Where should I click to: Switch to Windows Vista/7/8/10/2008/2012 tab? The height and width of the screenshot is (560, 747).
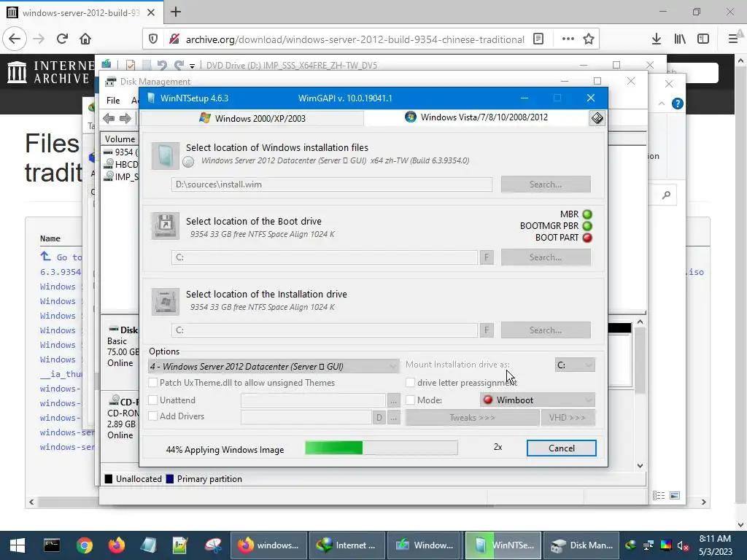click(x=477, y=117)
